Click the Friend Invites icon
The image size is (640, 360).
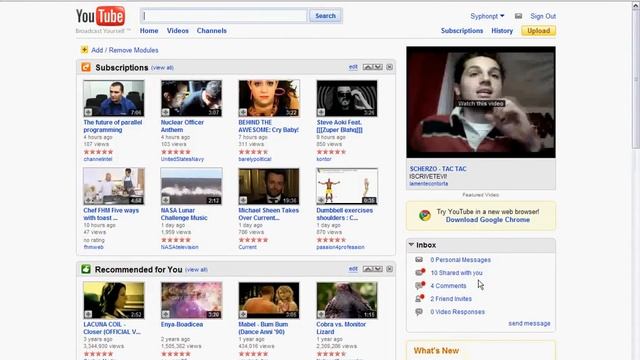click(x=420, y=298)
